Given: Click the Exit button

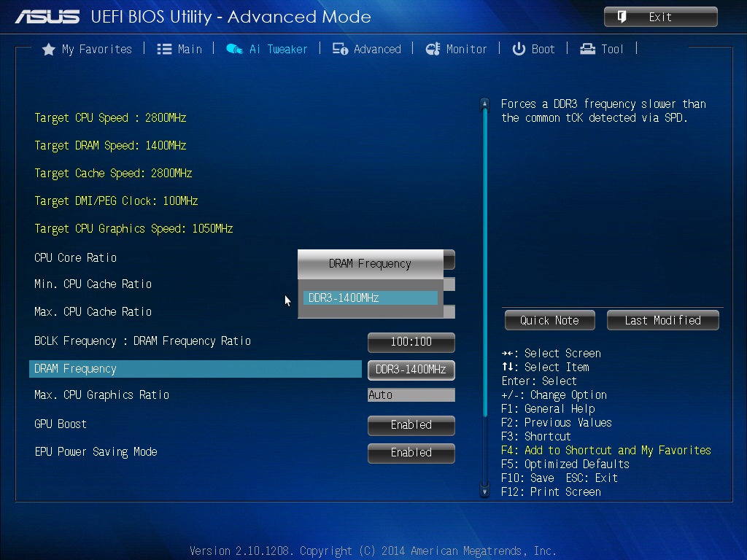Looking at the screenshot, I should [x=661, y=17].
